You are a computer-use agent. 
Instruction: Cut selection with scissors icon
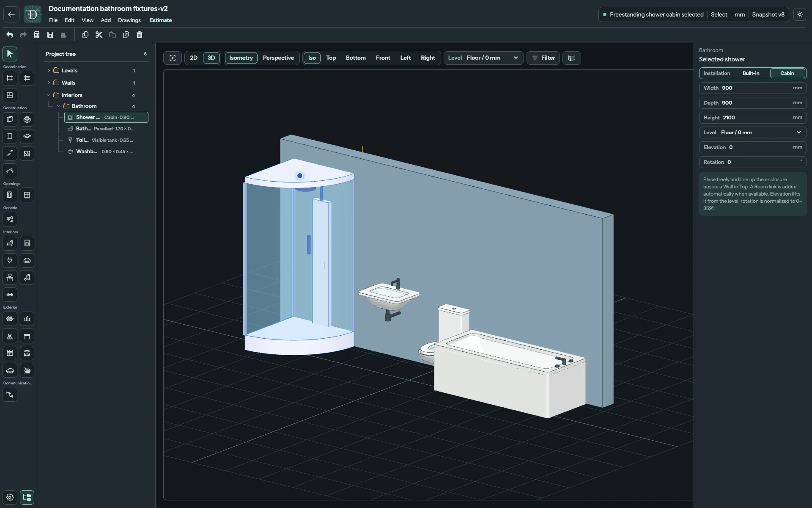[99, 35]
